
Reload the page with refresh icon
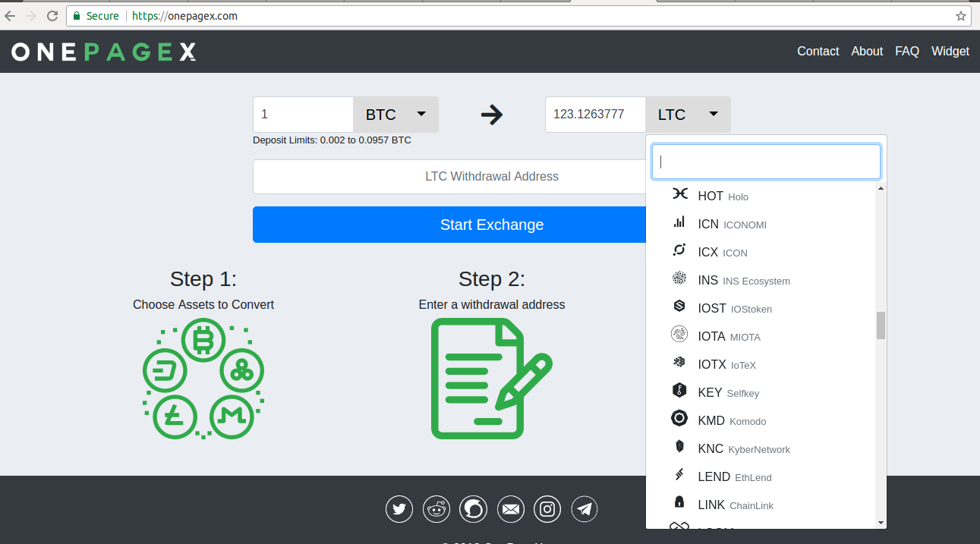click(x=52, y=15)
